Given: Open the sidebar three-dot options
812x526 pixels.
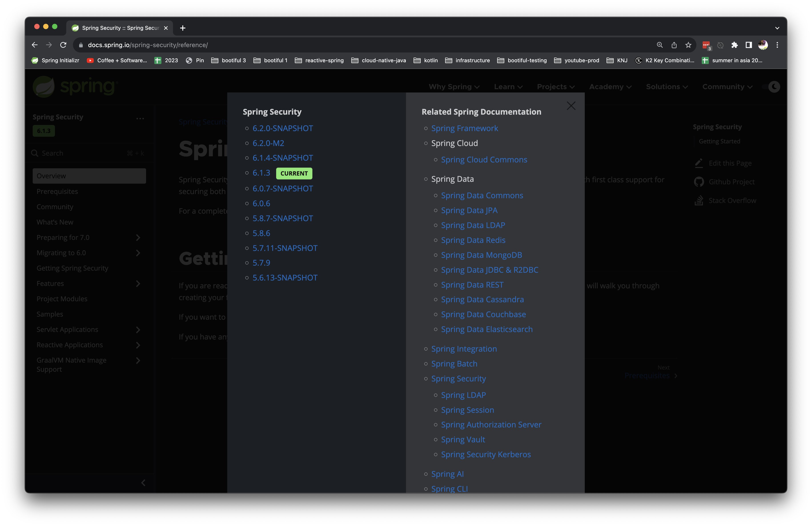Looking at the screenshot, I should coord(140,118).
